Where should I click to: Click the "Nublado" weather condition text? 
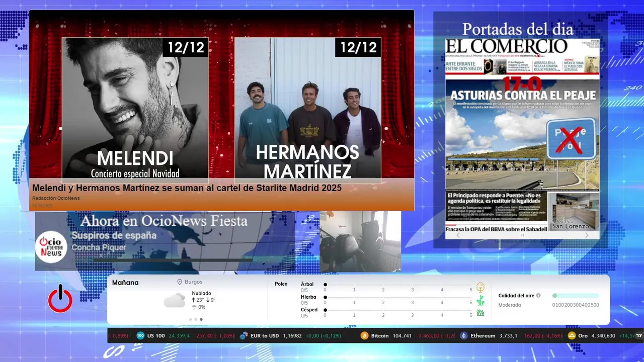201,293
